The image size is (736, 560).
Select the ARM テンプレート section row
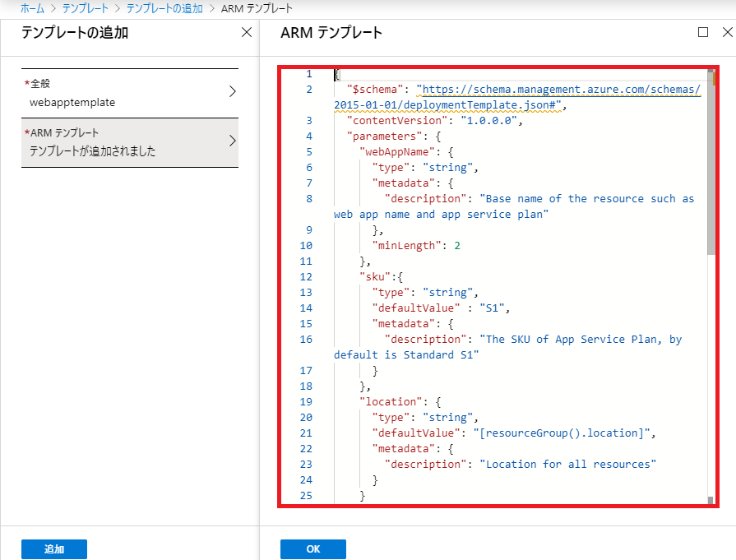point(130,143)
